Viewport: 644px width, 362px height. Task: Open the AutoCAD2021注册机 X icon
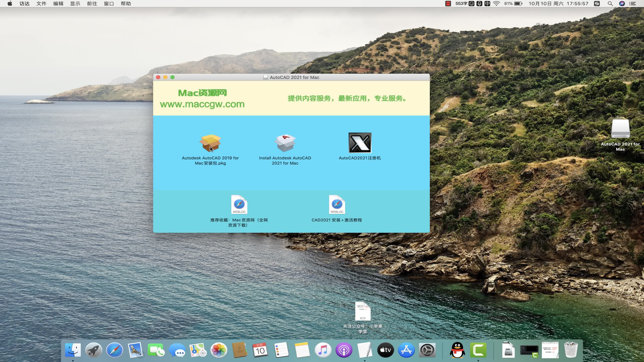coord(360,143)
